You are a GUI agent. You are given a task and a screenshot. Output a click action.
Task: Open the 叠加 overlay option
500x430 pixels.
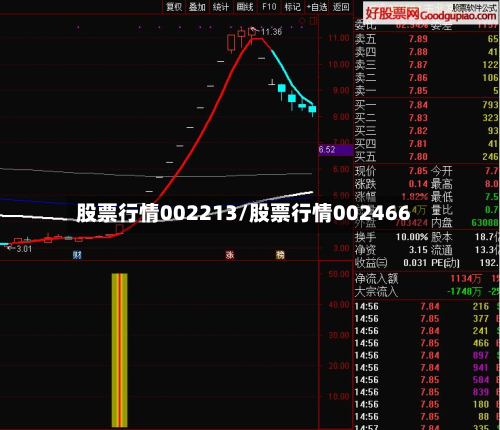[197, 7]
